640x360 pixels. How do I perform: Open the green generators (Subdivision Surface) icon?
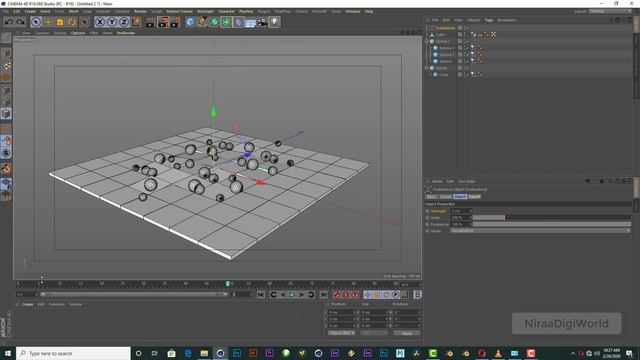pos(214,22)
